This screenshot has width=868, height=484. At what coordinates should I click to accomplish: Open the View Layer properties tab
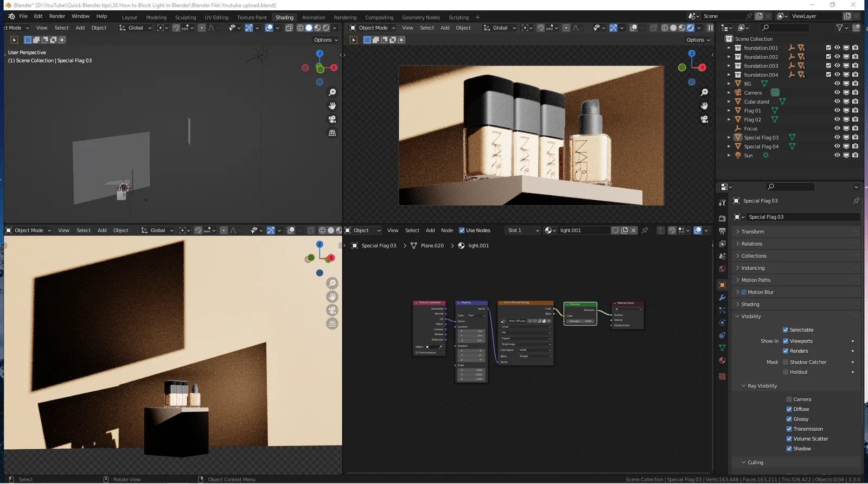tap(722, 244)
